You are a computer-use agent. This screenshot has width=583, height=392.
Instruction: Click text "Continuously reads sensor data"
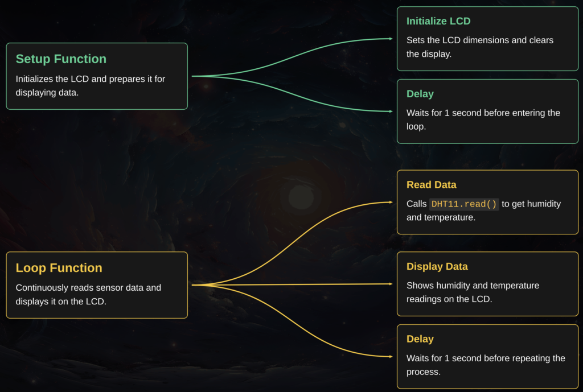pos(88,288)
